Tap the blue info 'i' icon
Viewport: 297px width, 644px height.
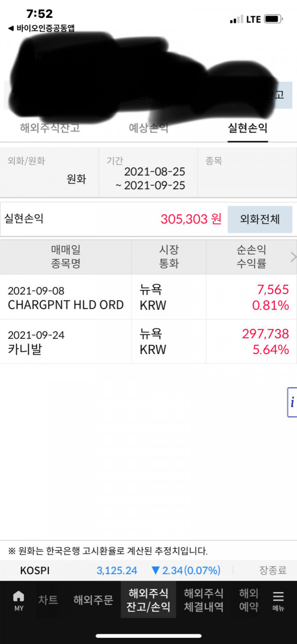tap(293, 402)
